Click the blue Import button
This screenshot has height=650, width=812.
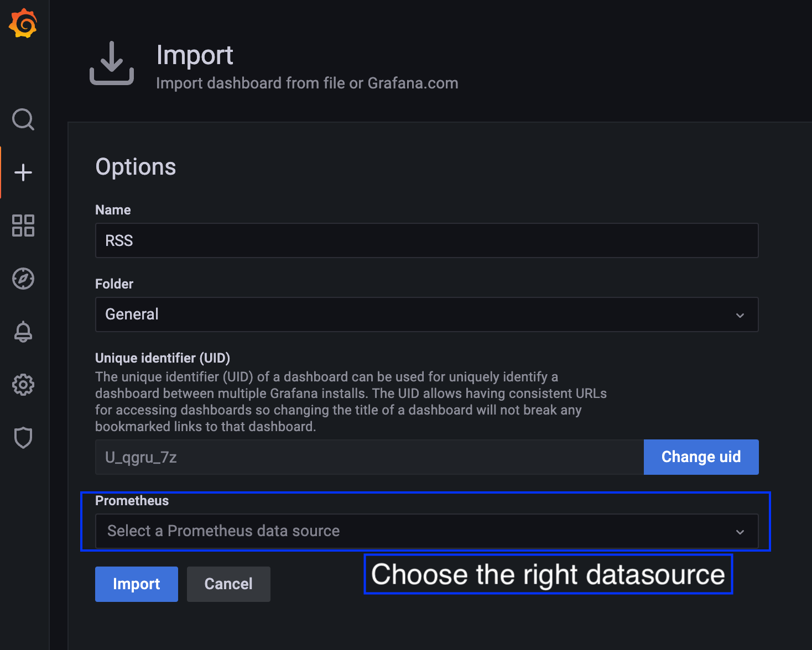click(x=137, y=584)
